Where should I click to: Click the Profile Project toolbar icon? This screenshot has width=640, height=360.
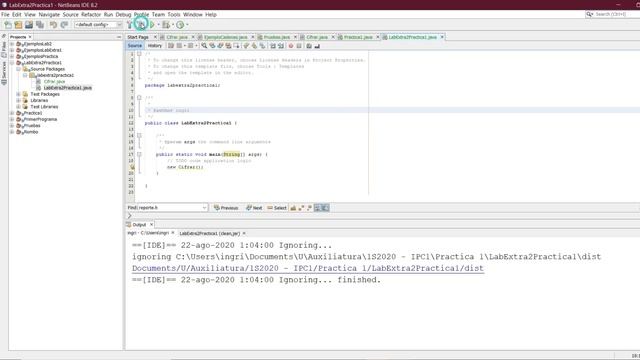point(180,25)
